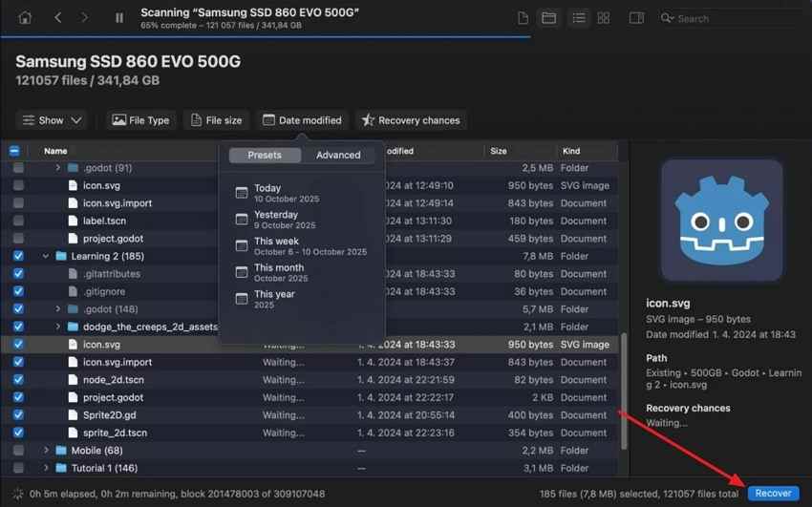Click the calendar icon beside This year

242,299
